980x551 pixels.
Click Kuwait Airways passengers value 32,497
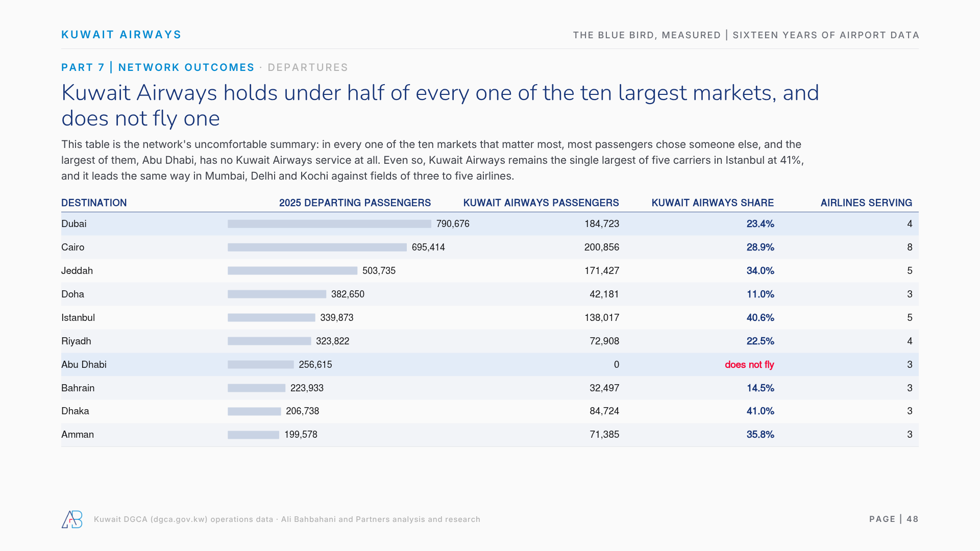[x=604, y=388]
